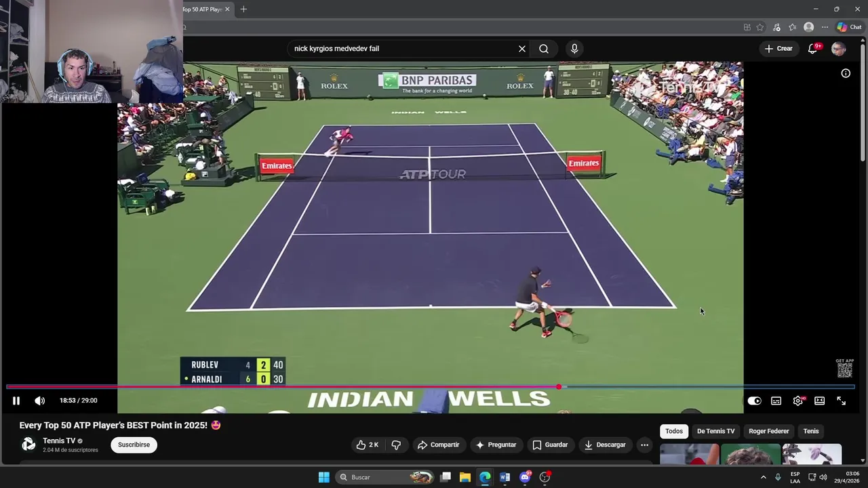Open the YouTube notifications bell
The image size is (868, 488).
coord(813,49)
